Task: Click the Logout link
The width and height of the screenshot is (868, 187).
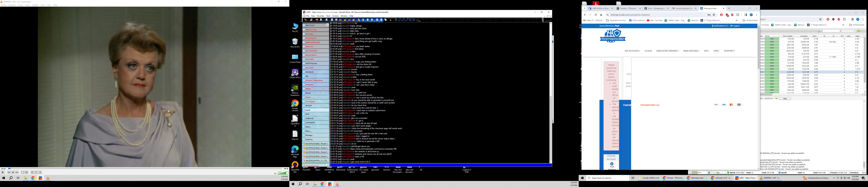Action: point(735,26)
